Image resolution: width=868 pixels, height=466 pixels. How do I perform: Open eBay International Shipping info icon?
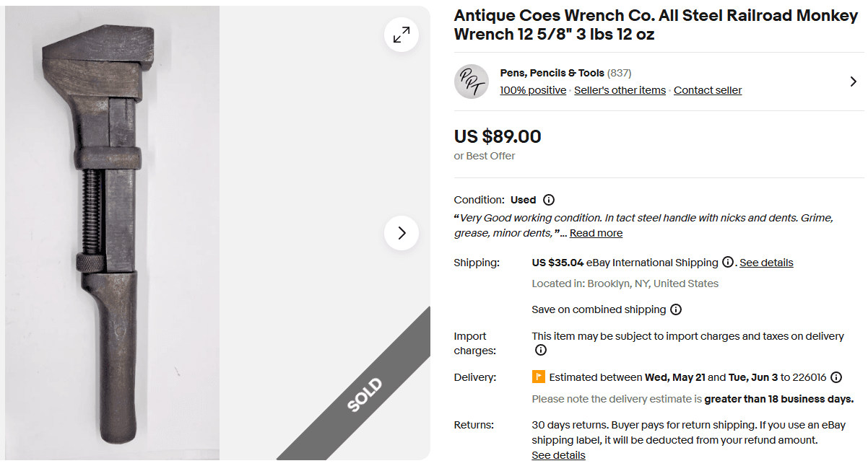point(728,263)
